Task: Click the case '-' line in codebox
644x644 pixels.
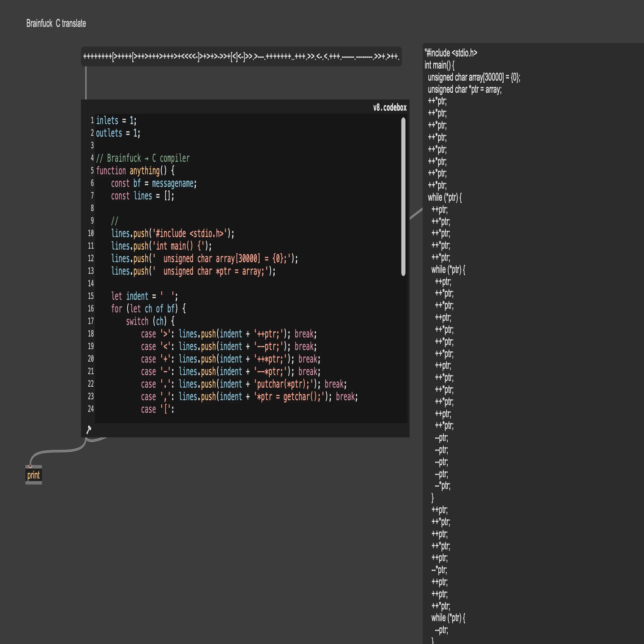Action: (231, 372)
